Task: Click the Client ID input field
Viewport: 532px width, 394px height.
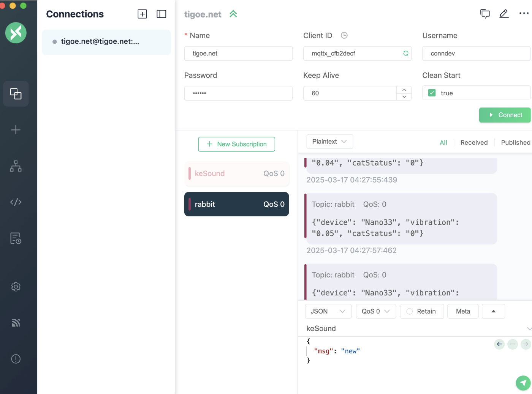Action: point(357,54)
